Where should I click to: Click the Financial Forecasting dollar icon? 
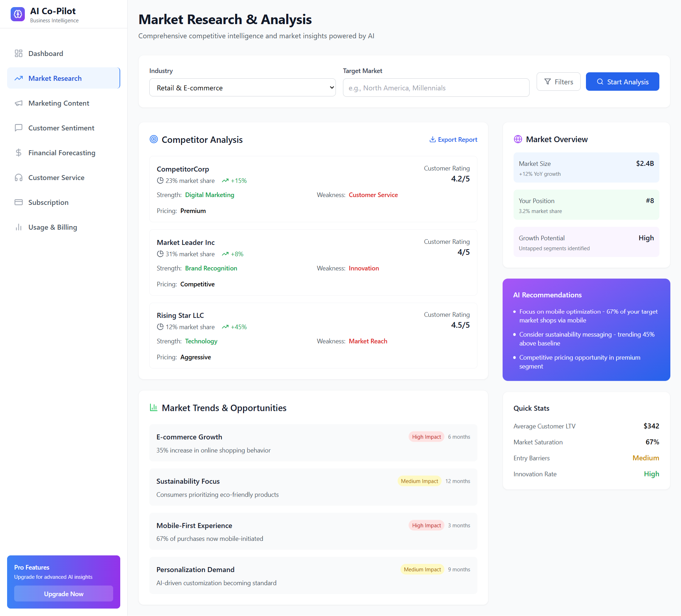point(18,153)
